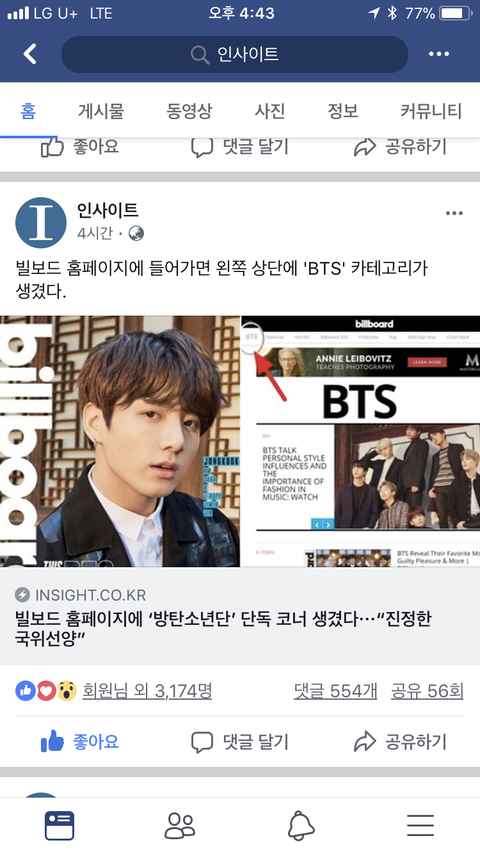This screenshot has height=854, width=480.
Task: Tap 공유하기 under the BTS post
Action: (400, 742)
